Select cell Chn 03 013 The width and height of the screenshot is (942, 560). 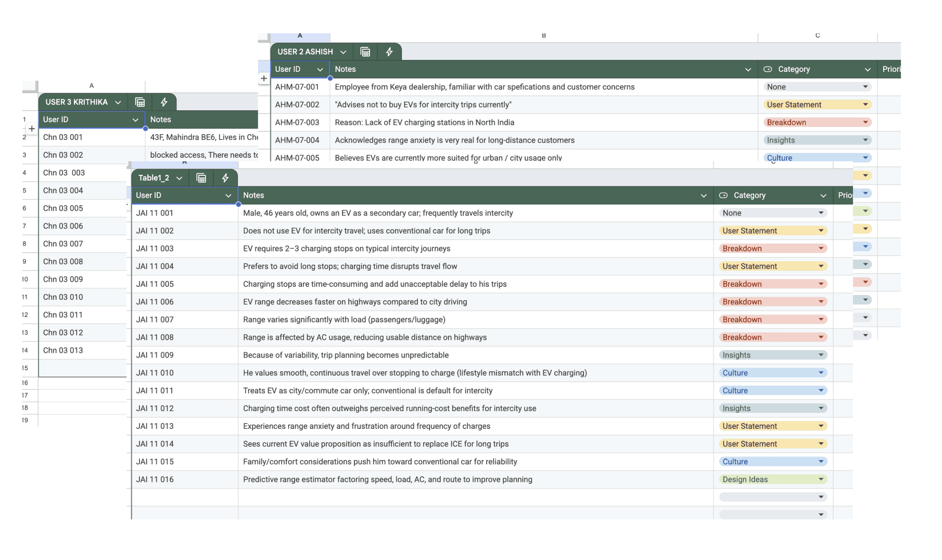(x=83, y=350)
